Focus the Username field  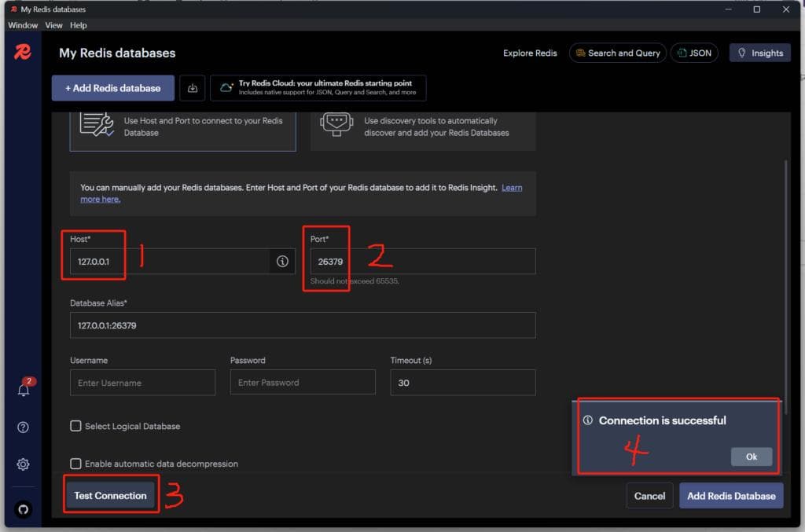pyautogui.click(x=143, y=383)
